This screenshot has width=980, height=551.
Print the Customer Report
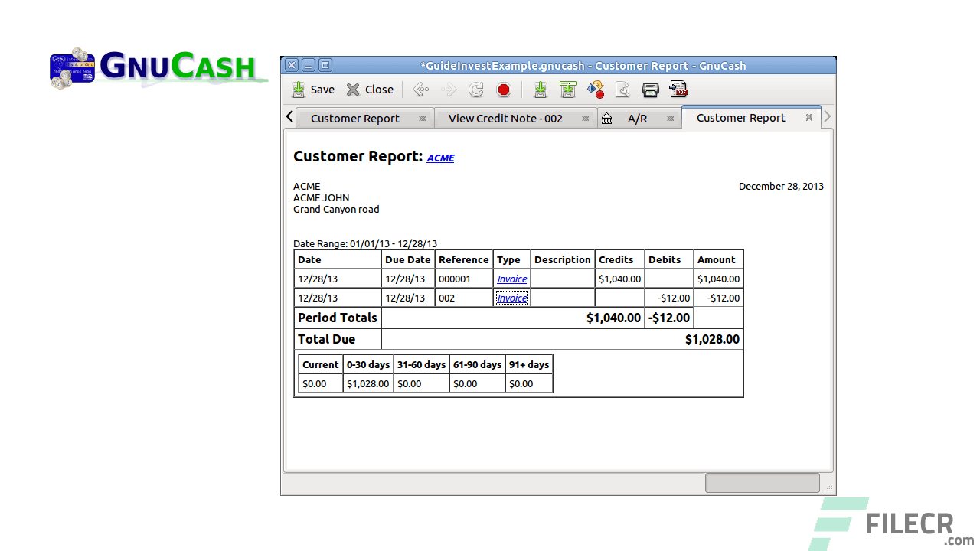[x=650, y=90]
